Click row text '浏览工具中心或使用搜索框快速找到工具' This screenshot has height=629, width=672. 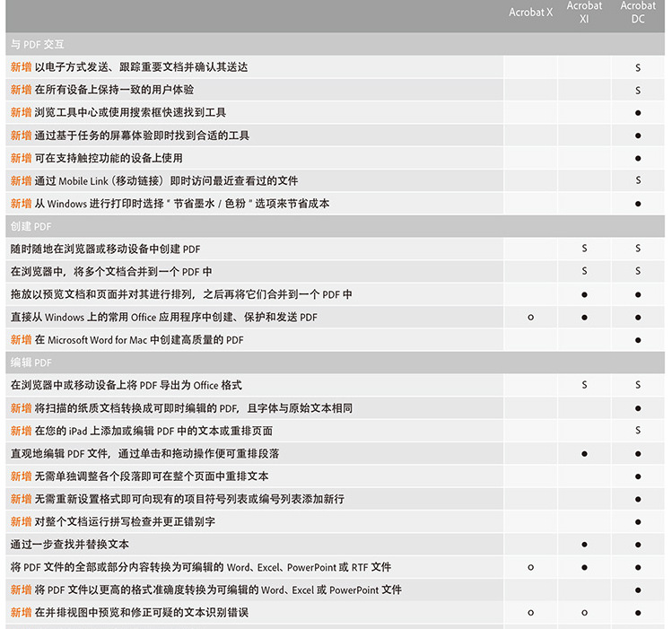point(130,113)
